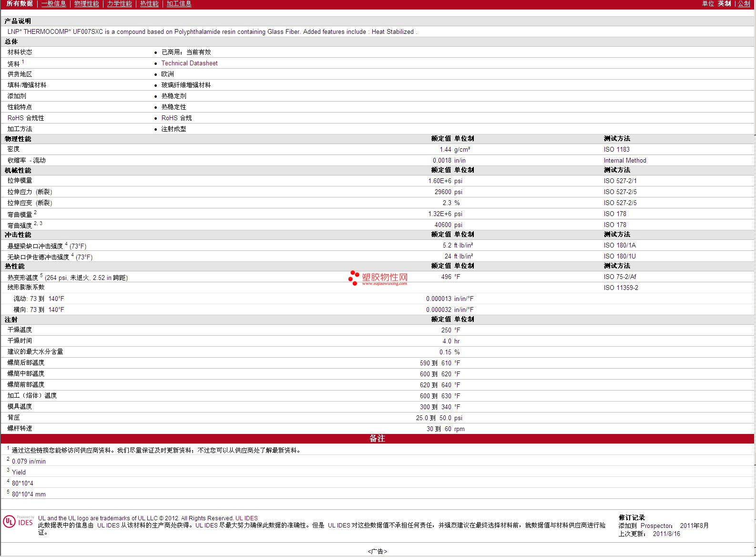756x557 pixels.
Task: Click the red 备注 notes header bar
Action: 377,438
